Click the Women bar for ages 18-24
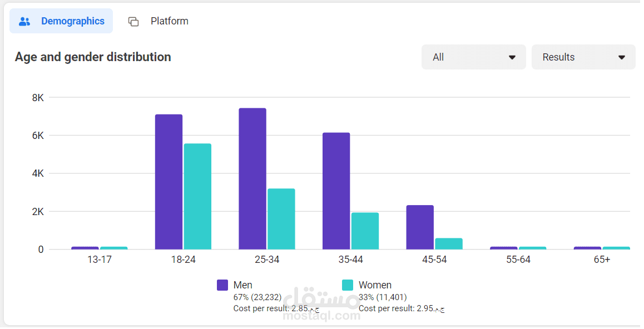This screenshot has height=329, width=644. click(x=197, y=196)
